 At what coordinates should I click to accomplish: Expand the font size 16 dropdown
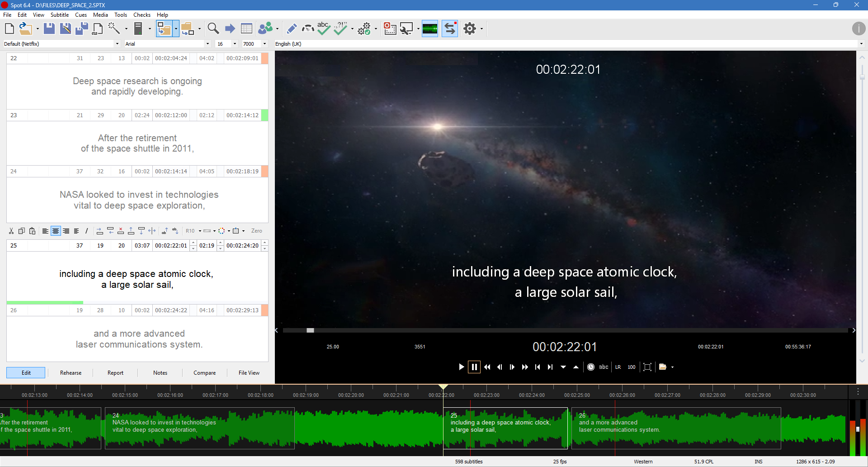pyautogui.click(x=236, y=43)
